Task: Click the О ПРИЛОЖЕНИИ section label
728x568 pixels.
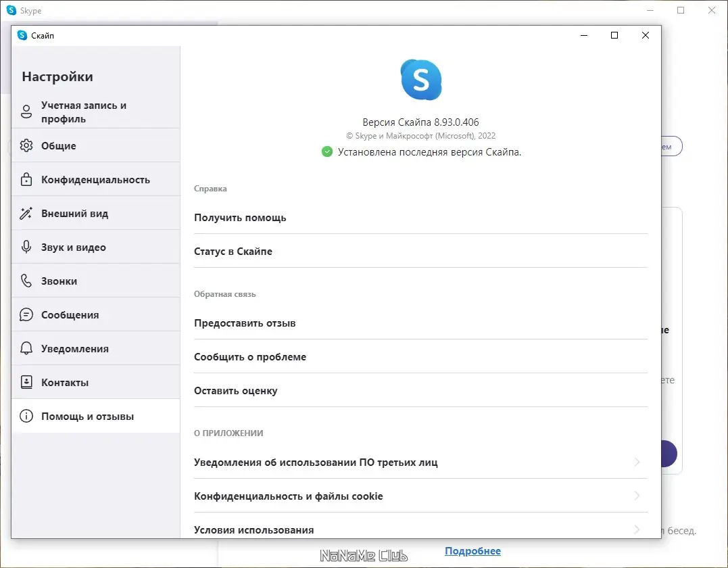Action: pyautogui.click(x=228, y=433)
